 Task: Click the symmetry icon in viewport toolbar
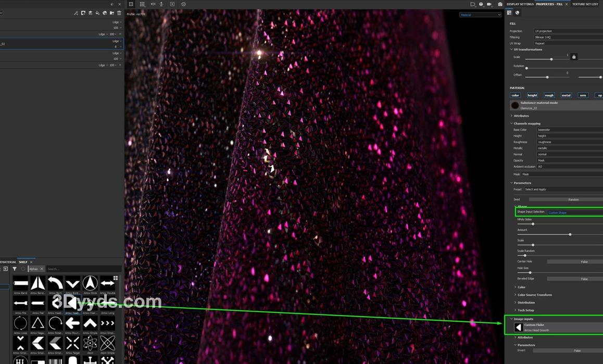pos(153,4)
